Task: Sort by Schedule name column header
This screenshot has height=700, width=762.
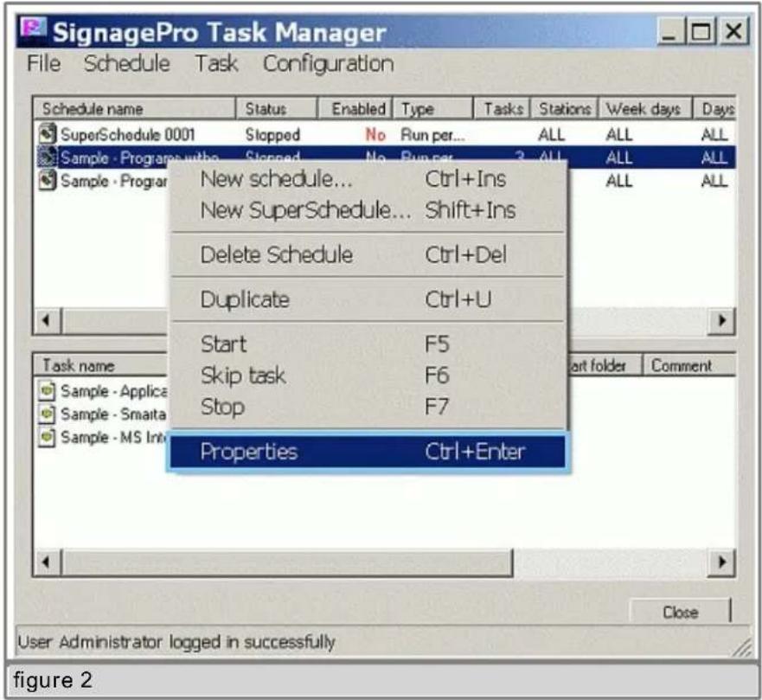Action: 134,108
